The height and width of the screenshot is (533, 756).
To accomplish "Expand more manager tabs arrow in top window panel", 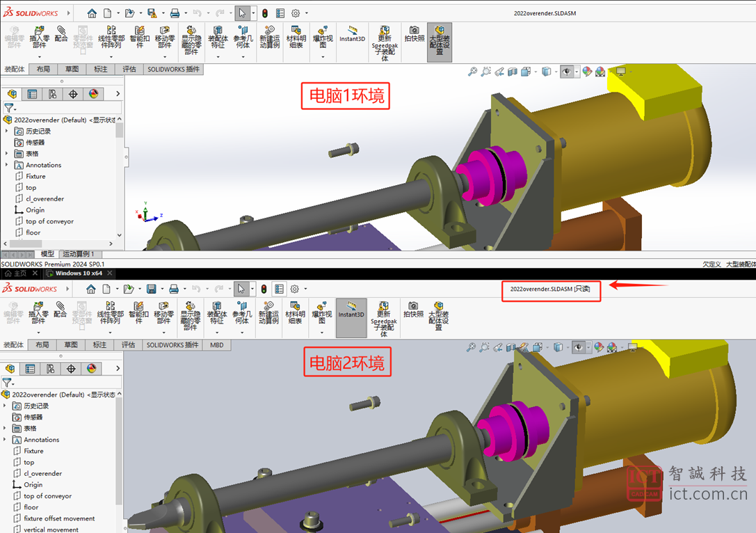I will pos(118,94).
